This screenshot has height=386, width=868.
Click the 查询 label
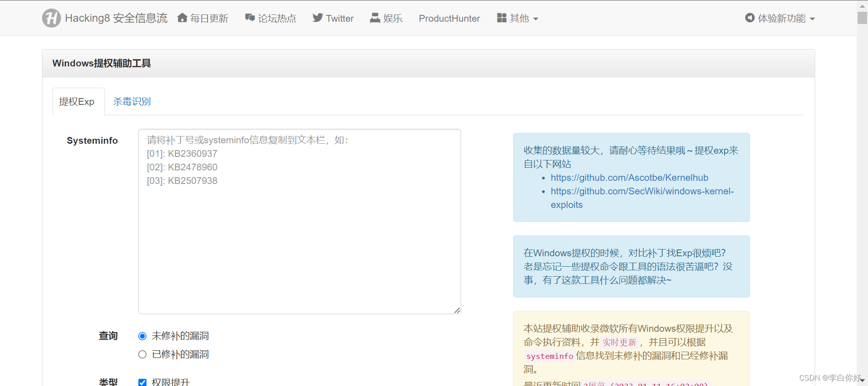coord(108,336)
